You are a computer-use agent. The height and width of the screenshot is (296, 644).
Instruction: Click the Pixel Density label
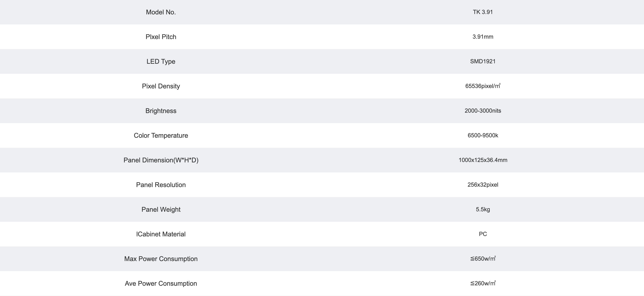[161, 86]
